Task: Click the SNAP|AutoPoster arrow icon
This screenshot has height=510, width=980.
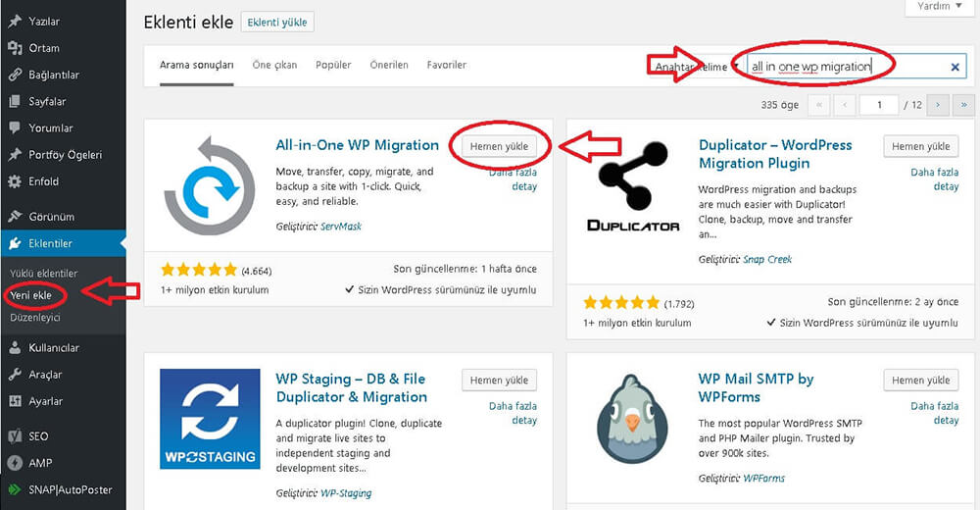Action: pos(15,490)
